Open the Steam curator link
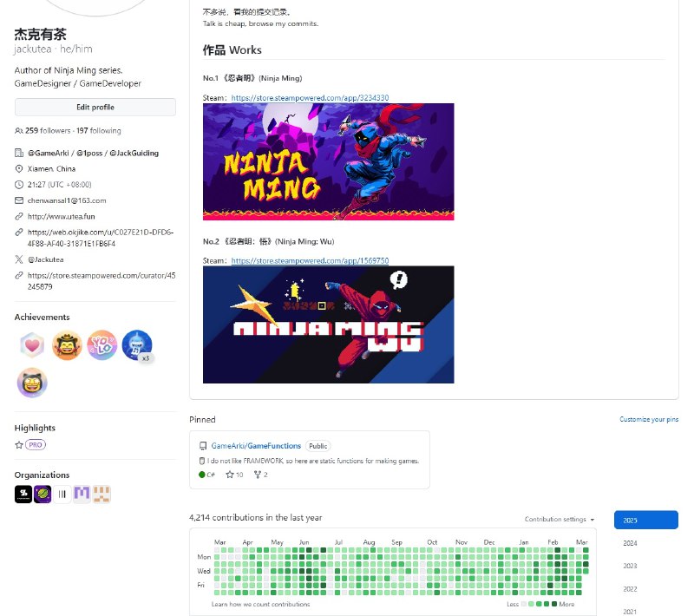 (x=101, y=281)
